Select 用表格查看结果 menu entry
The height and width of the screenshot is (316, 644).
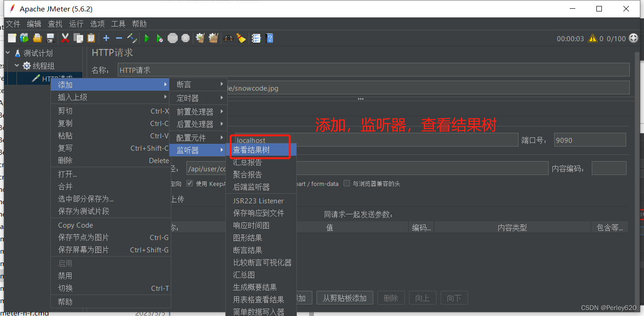point(261,300)
